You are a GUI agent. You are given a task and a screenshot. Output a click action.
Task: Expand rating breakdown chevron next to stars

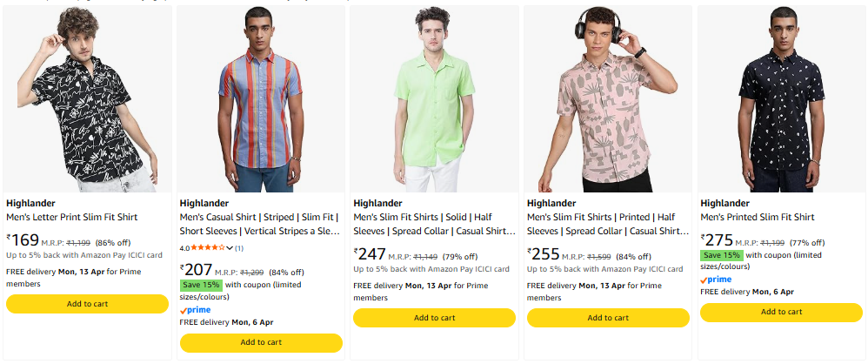coord(230,248)
